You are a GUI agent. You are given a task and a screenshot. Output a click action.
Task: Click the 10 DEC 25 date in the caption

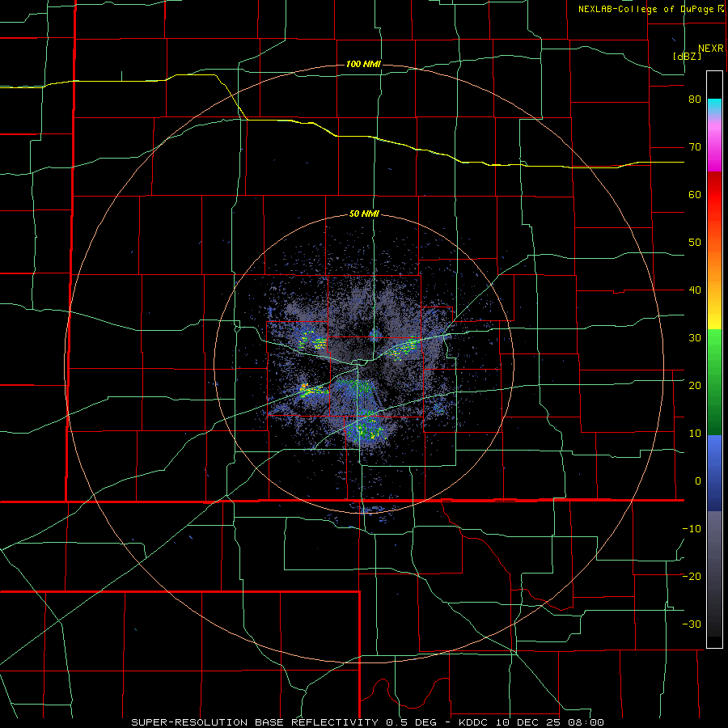coord(530,722)
